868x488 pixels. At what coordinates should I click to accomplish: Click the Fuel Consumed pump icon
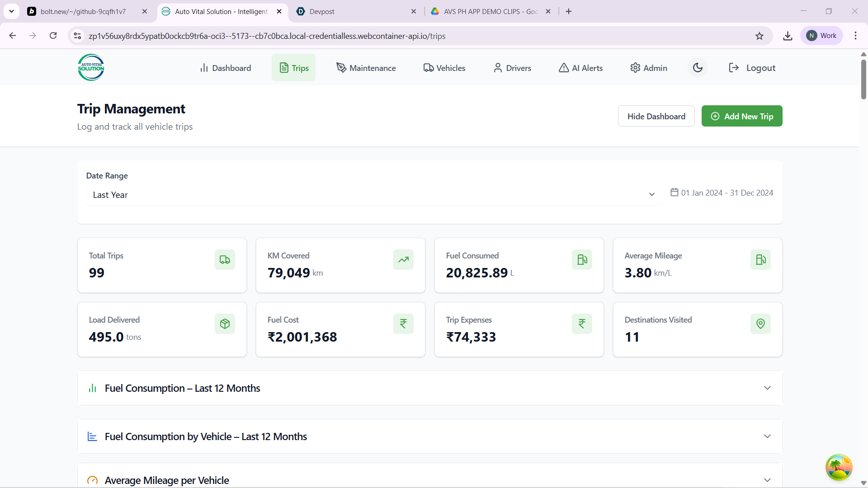coord(582,260)
